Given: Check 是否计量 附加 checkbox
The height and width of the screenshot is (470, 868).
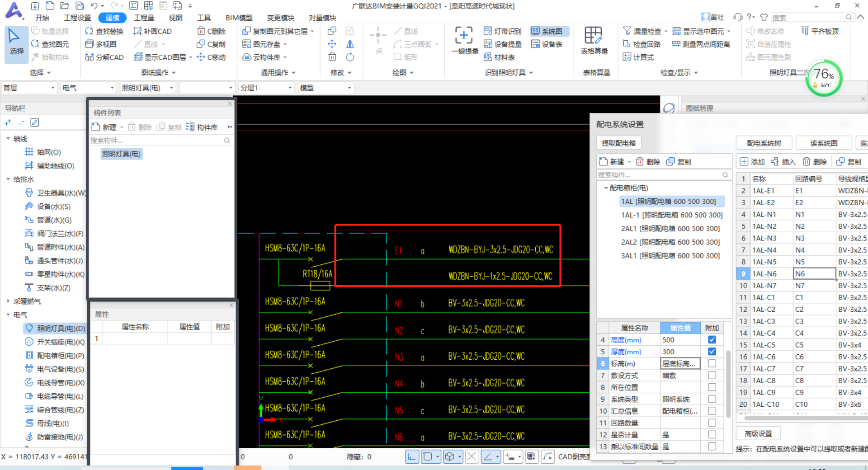Looking at the screenshot, I should point(712,434).
